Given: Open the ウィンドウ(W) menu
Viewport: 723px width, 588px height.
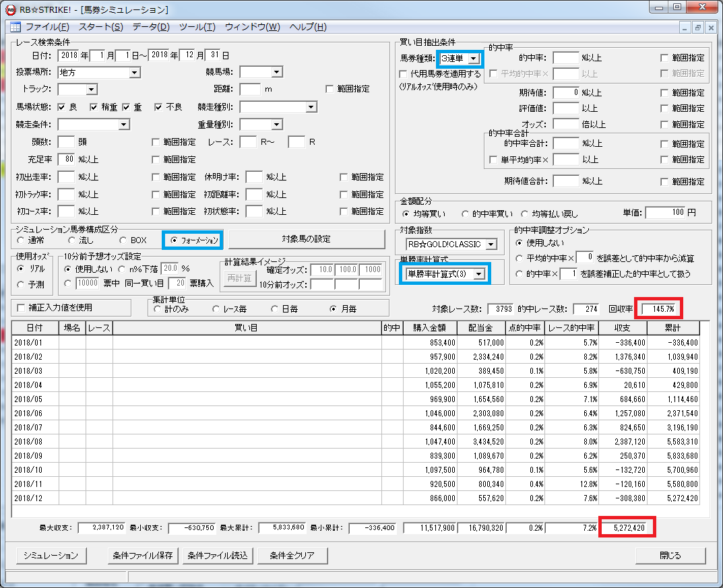Looking at the screenshot, I should (x=252, y=27).
